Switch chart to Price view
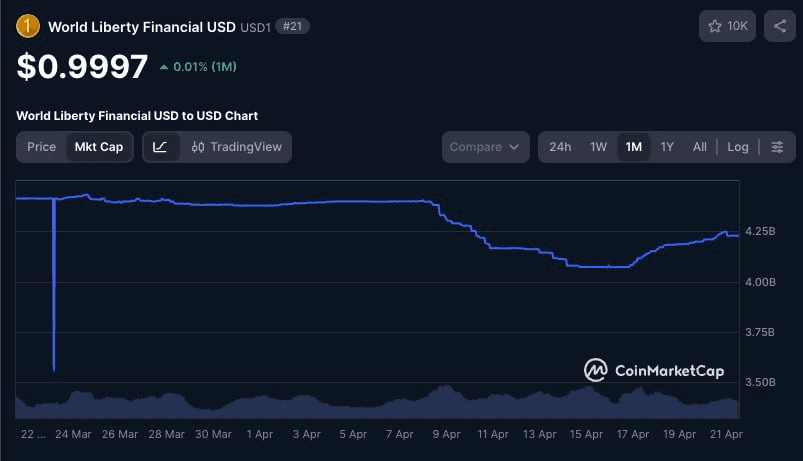The width and height of the screenshot is (803, 461). pyautogui.click(x=42, y=147)
